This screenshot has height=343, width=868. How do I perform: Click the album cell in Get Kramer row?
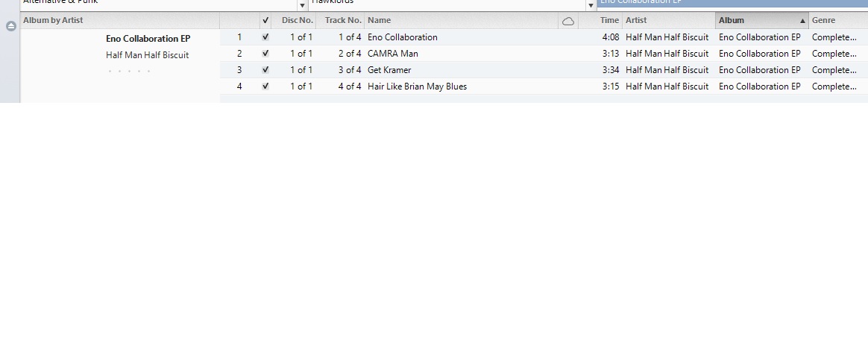pos(759,69)
